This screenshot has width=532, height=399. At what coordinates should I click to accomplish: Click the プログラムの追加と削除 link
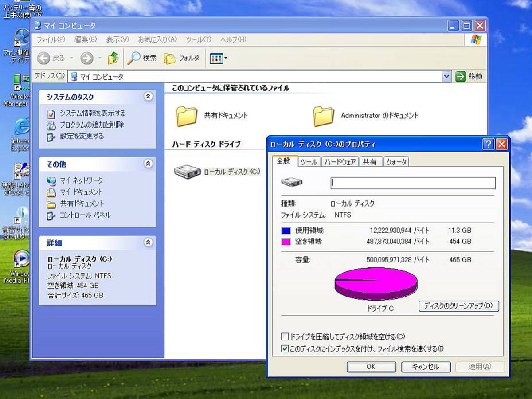tap(92, 125)
